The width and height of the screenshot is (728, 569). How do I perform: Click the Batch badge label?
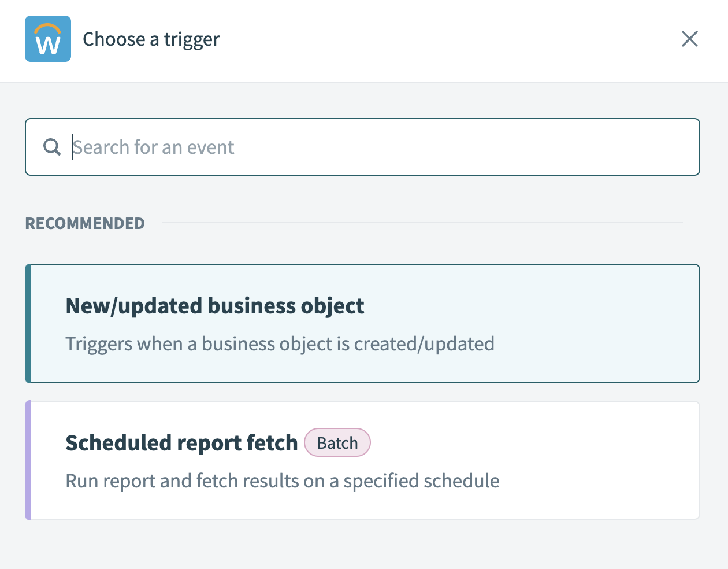[x=337, y=443]
